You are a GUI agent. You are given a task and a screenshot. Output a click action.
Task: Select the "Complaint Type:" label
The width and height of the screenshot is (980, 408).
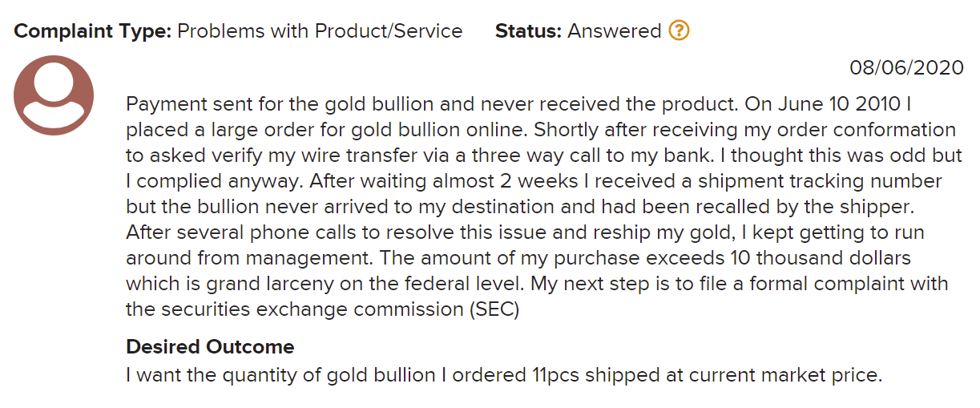tap(92, 31)
